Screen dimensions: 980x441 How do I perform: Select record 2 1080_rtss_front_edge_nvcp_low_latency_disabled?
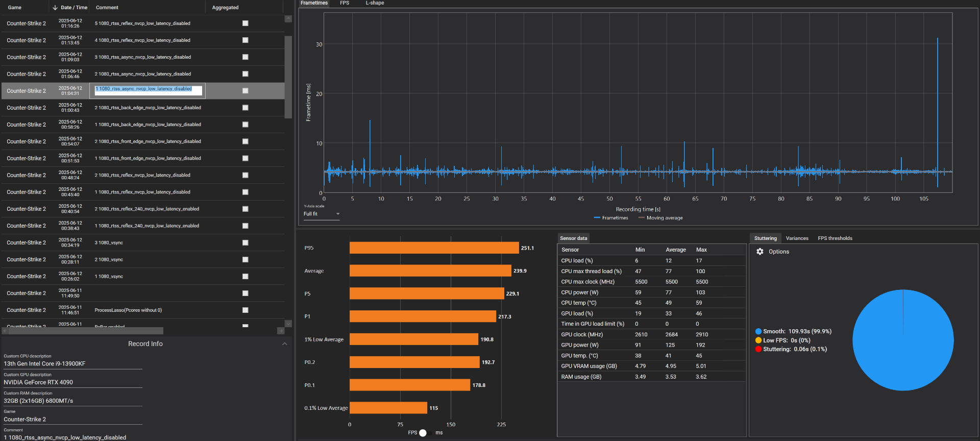pyautogui.click(x=143, y=141)
